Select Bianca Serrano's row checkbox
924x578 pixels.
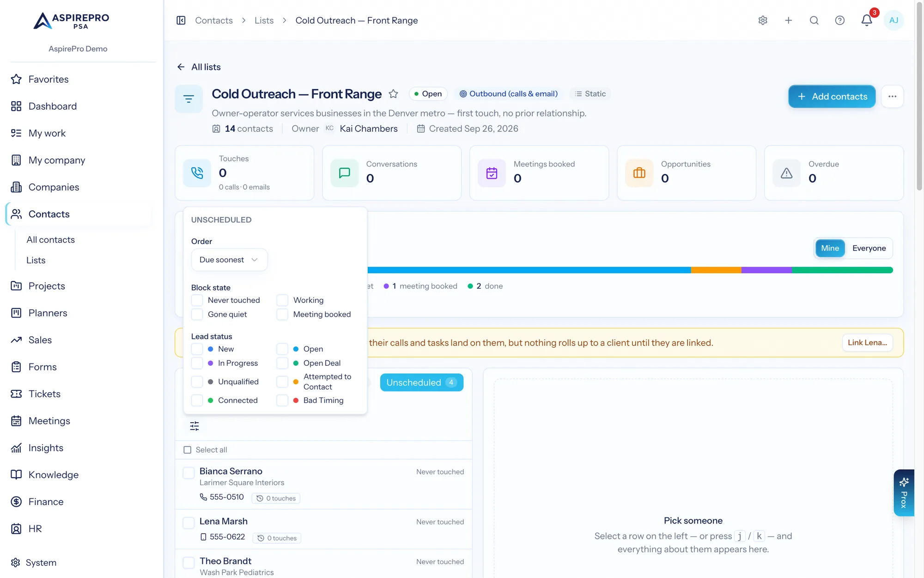pos(188,473)
